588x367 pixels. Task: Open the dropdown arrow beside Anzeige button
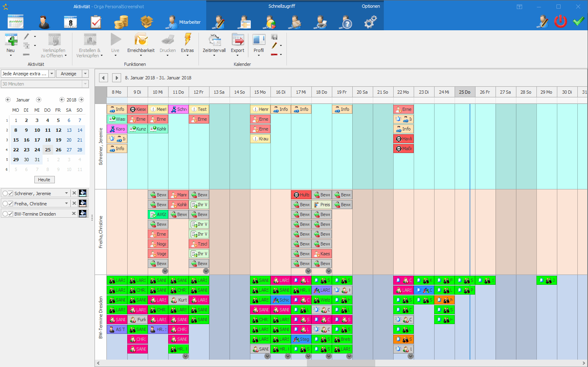85,74
